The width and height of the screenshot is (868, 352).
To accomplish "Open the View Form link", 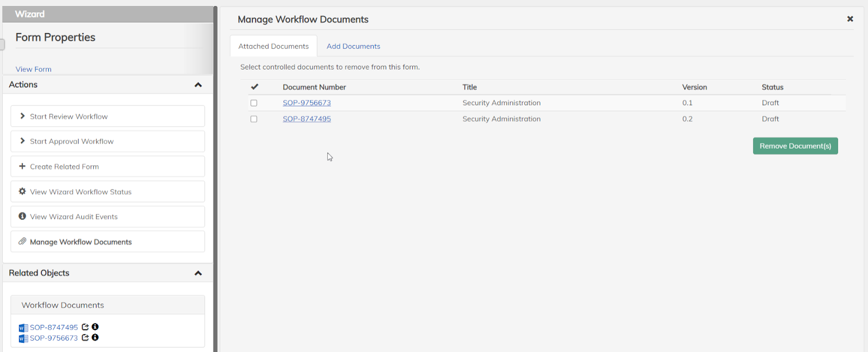I will coord(34,69).
